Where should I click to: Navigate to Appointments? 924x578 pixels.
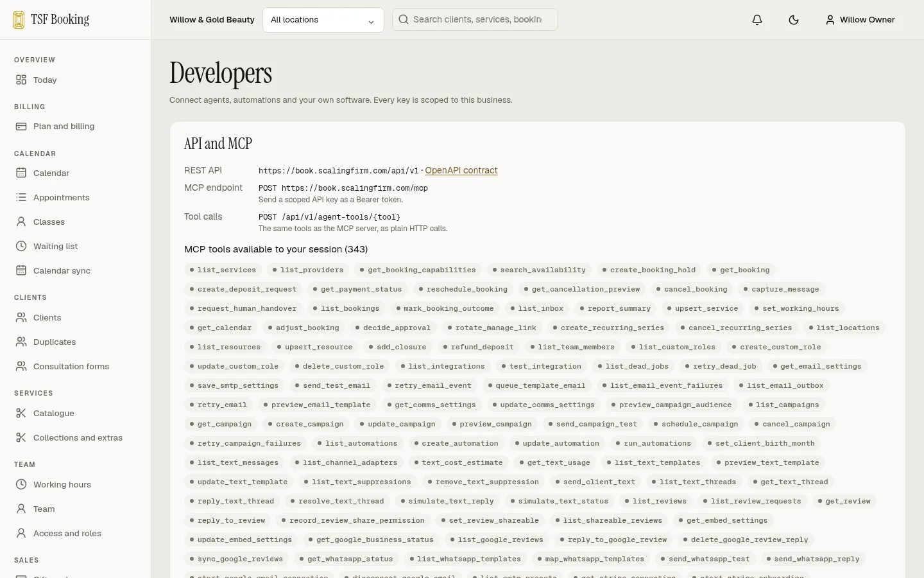point(76,198)
